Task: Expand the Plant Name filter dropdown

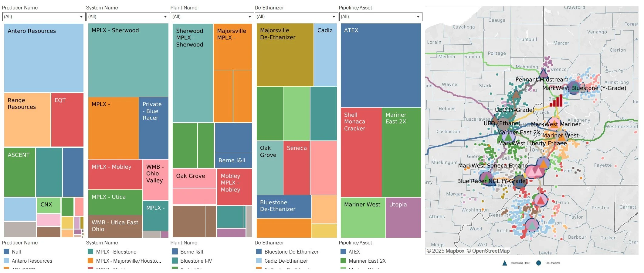Action: coord(212,16)
